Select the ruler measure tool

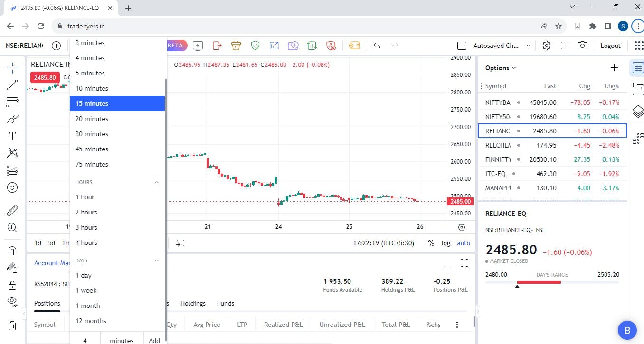pos(12,210)
